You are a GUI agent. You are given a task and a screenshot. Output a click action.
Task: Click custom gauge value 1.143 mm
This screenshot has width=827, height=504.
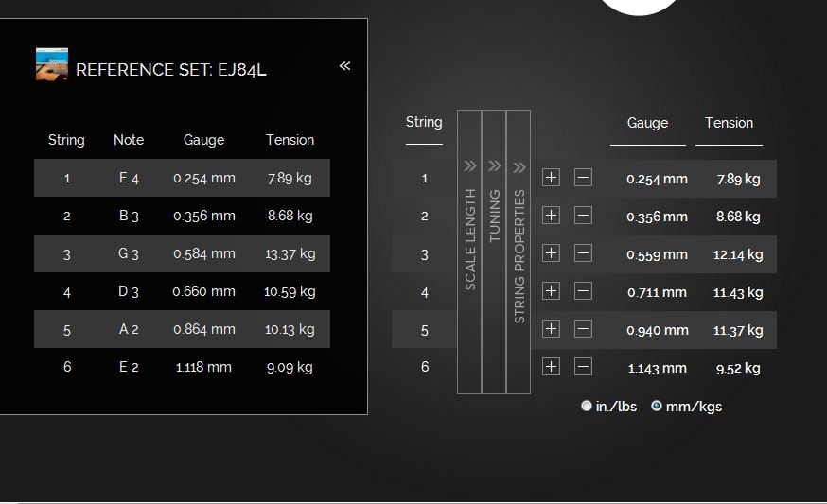pyautogui.click(x=658, y=368)
